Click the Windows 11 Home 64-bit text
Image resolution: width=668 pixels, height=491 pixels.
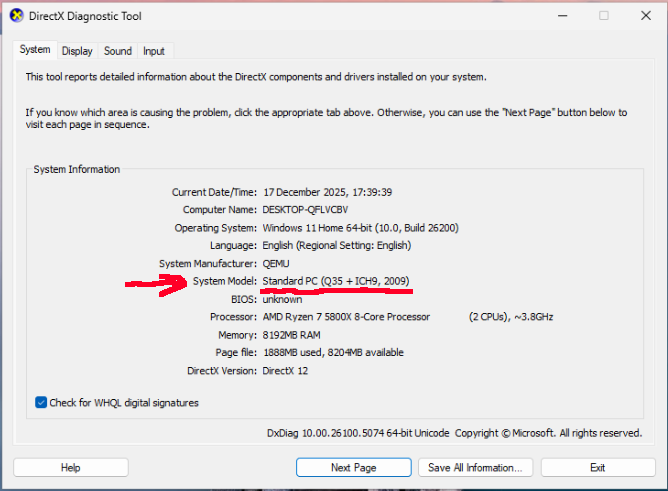360,228
